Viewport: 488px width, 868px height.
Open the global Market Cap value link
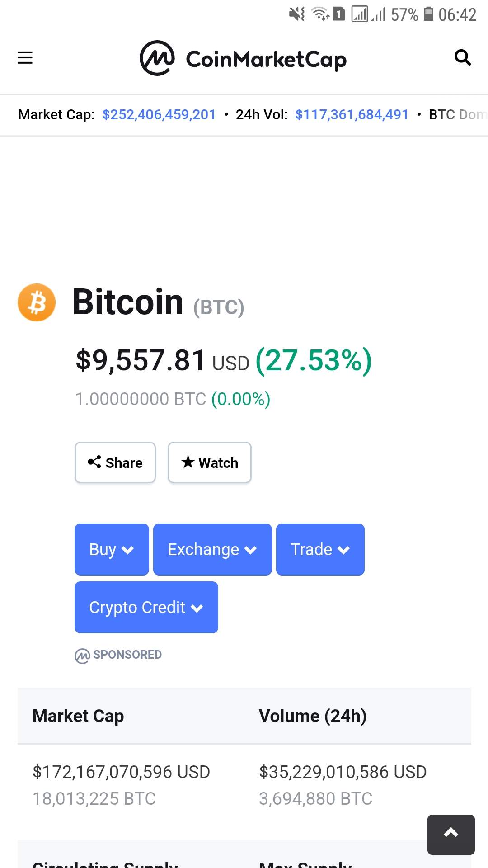pyautogui.click(x=159, y=115)
